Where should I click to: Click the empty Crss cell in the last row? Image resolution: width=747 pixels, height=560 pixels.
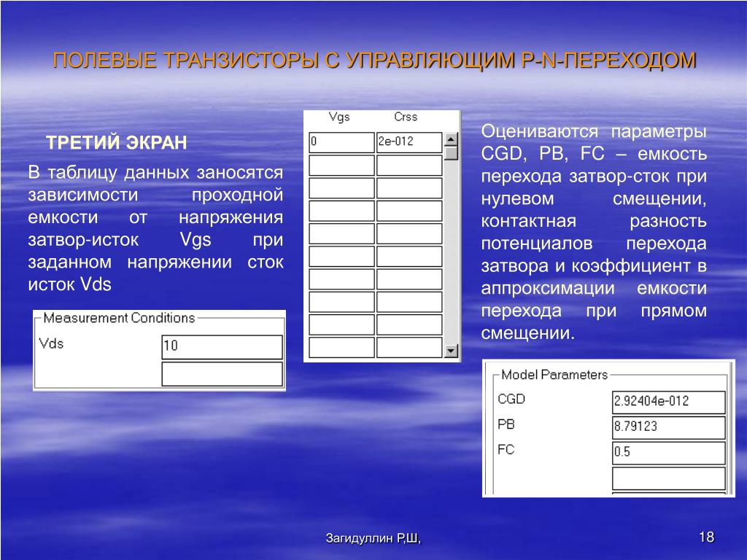409,347
